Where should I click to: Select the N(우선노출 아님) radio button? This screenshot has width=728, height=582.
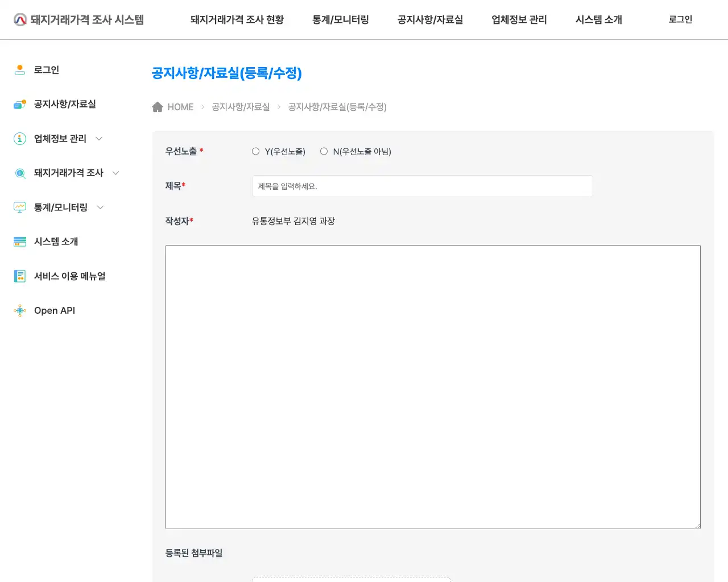[x=324, y=151]
